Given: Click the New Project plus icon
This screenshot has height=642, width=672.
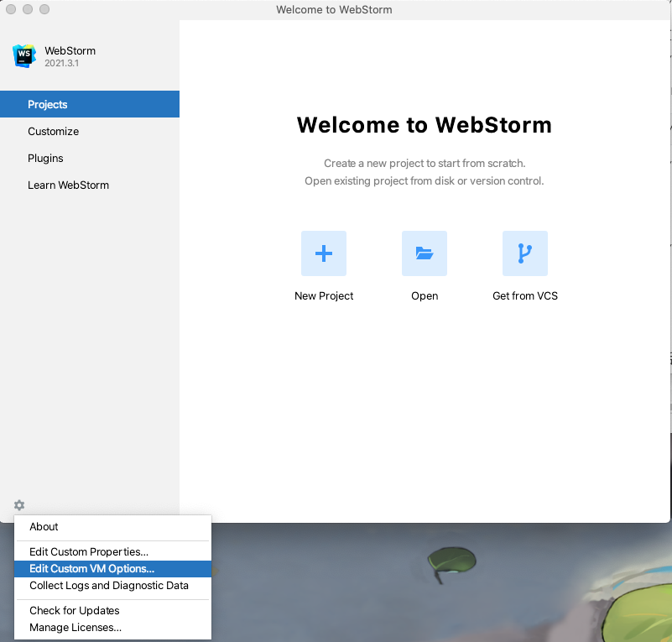Looking at the screenshot, I should click(324, 253).
